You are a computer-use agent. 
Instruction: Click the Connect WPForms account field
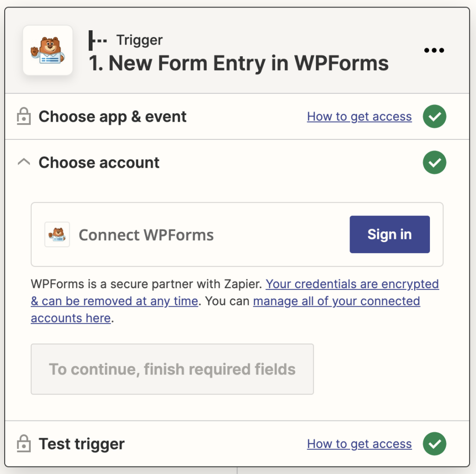[x=186, y=235]
